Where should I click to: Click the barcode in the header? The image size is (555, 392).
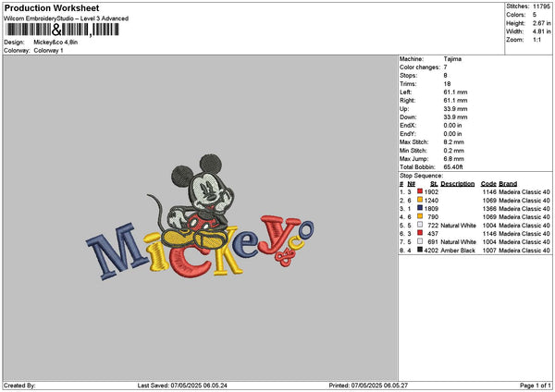[62, 30]
